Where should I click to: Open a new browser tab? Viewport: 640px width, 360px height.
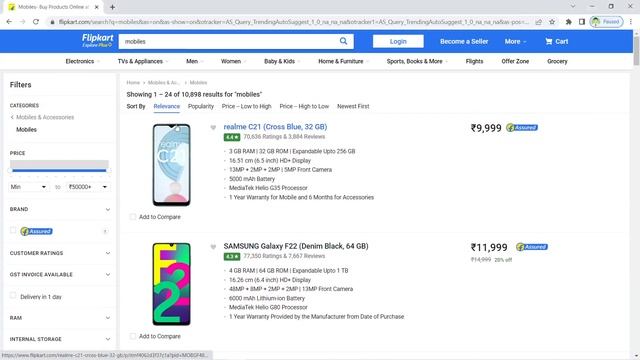coord(112,7)
